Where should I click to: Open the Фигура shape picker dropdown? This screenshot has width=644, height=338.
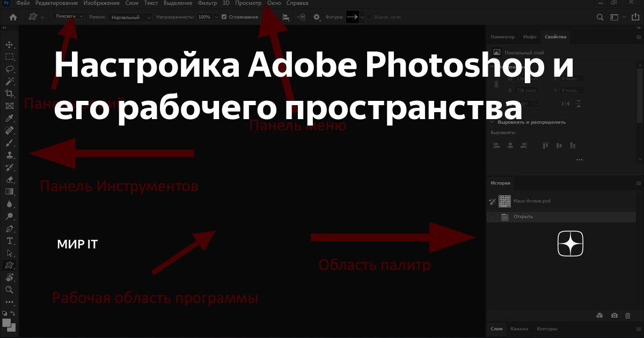click(362, 17)
